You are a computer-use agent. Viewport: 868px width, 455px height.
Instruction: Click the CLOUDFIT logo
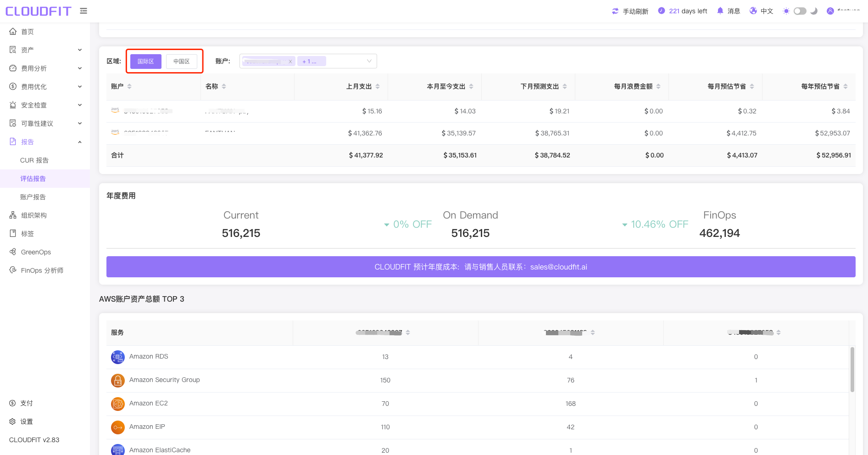pyautogui.click(x=39, y=11)
